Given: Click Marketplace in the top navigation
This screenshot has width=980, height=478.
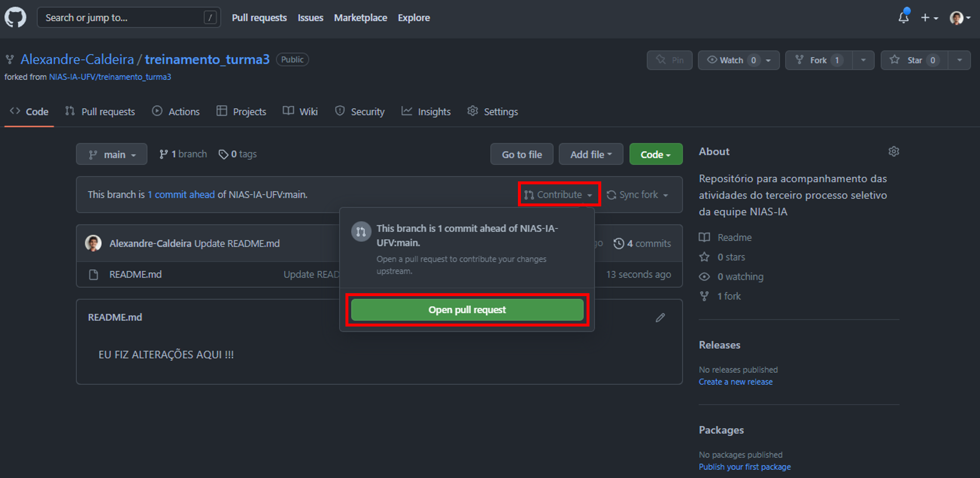Looking at the screenshot, I should pyautogui.click(x=361, y=18).
